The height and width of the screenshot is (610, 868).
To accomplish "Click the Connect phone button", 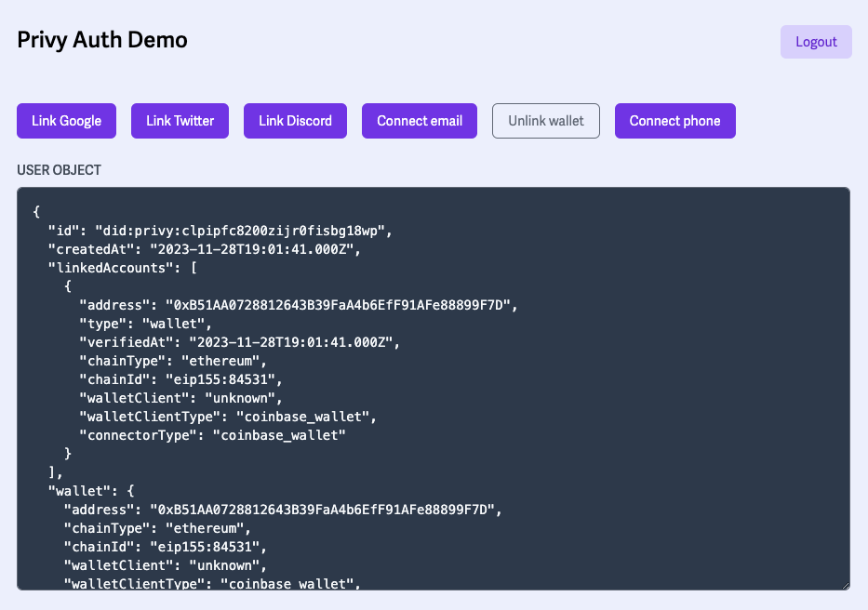I will click(674, 121).
